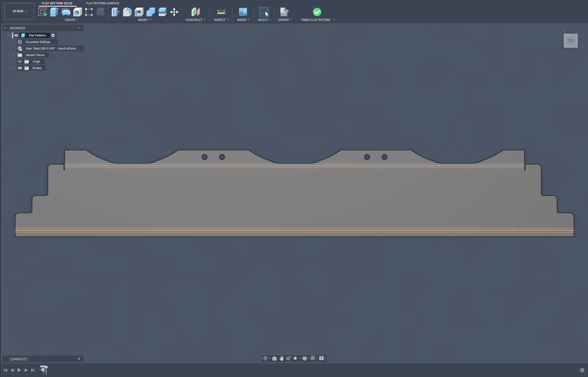
Task: Click the Orbit navigation icon
Action: coord(265,358)
